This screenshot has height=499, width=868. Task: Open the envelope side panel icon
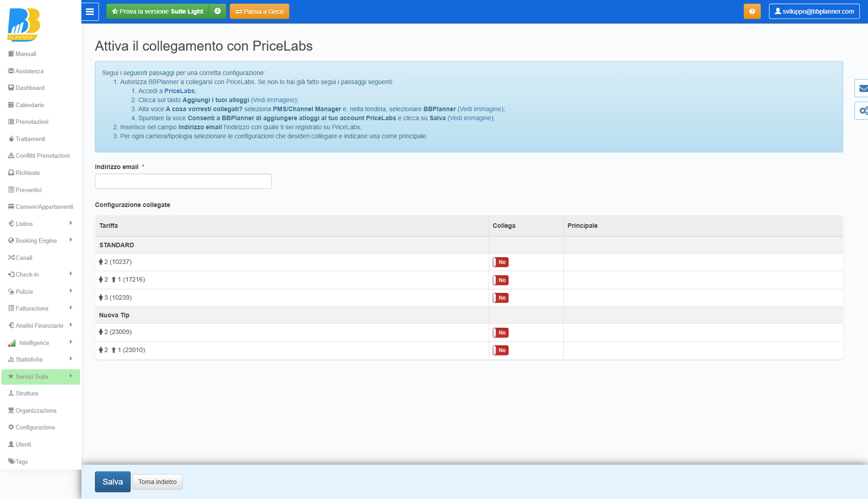tap(863, 88)
